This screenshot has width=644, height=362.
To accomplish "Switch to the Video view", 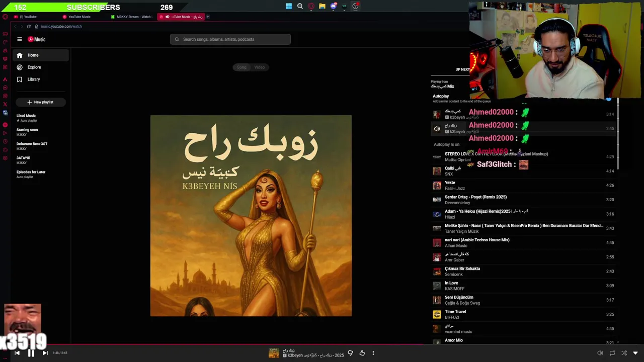I will (260, 67).
